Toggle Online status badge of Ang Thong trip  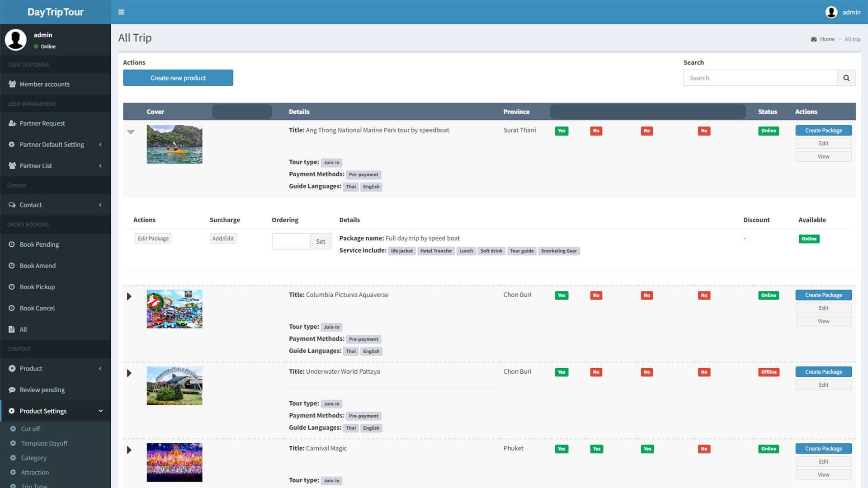point(768,131)
